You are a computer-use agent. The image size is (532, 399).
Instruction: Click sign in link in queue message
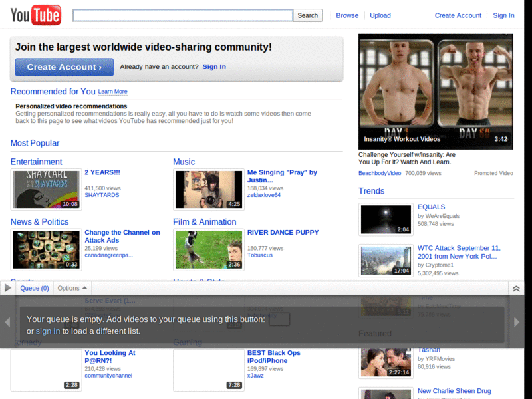[48, 331]
